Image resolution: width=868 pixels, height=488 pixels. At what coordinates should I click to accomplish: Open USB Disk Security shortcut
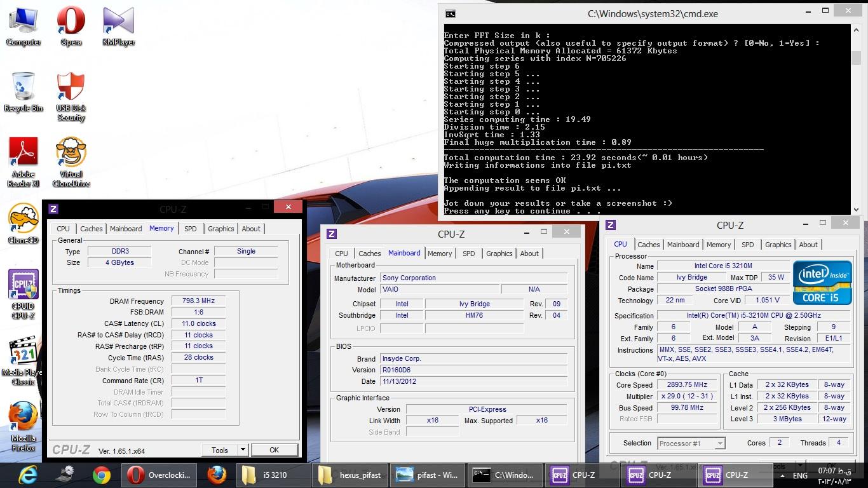point(71,97)
